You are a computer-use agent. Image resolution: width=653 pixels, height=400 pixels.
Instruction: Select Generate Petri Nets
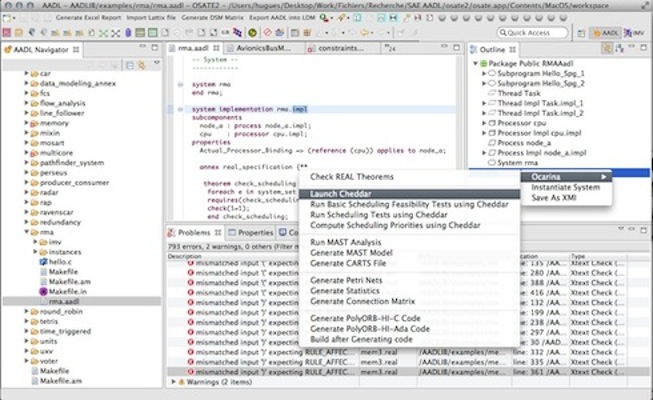tap(346, 280)
